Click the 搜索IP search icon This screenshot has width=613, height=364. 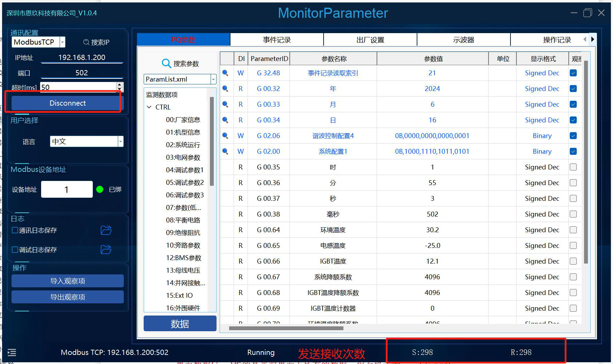[86, 42]
